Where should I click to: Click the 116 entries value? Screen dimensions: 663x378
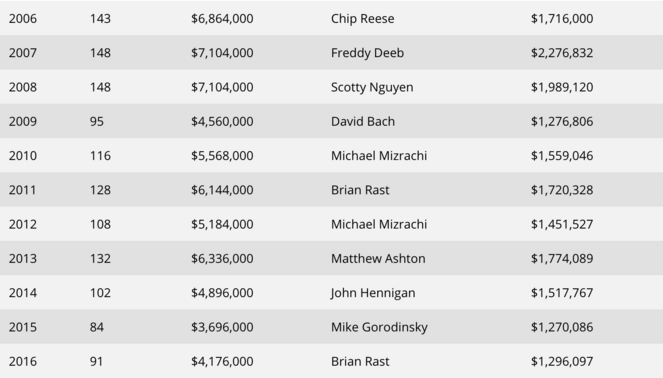coord(100,156)
